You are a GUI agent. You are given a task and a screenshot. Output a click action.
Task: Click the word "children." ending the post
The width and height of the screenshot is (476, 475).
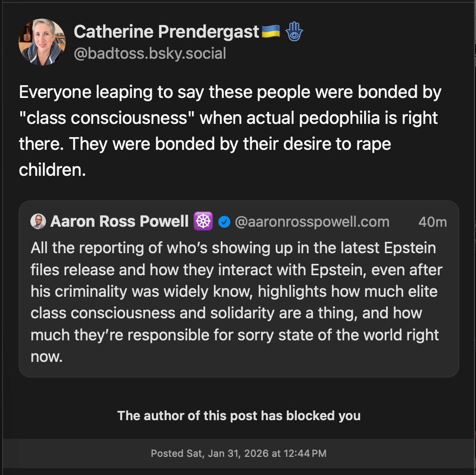52,169
